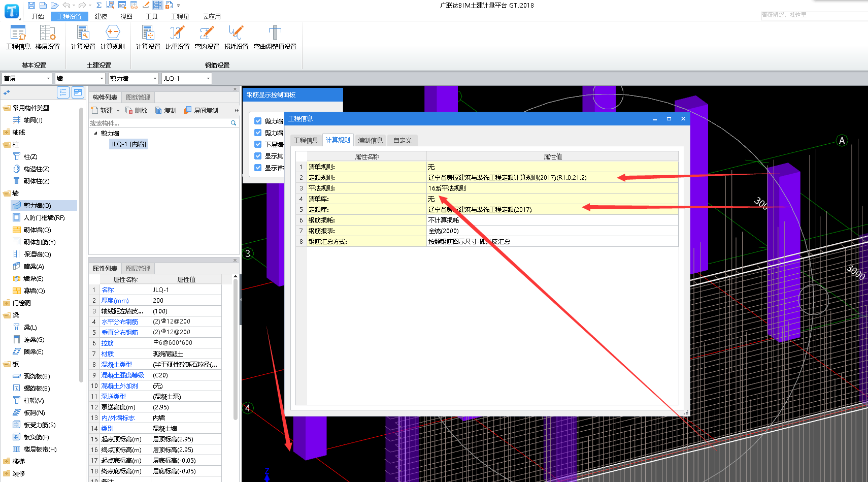Click the 混凝土强度等级 property link
868x482 pixels.
123,375
